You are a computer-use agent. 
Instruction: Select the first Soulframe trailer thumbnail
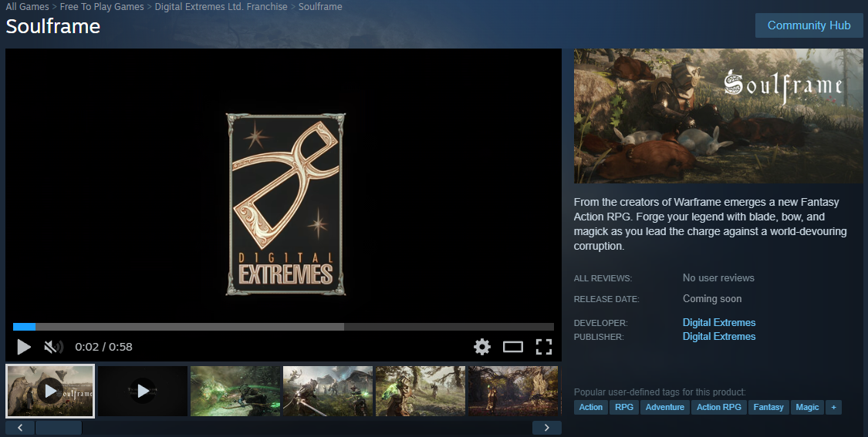[50, 391]
